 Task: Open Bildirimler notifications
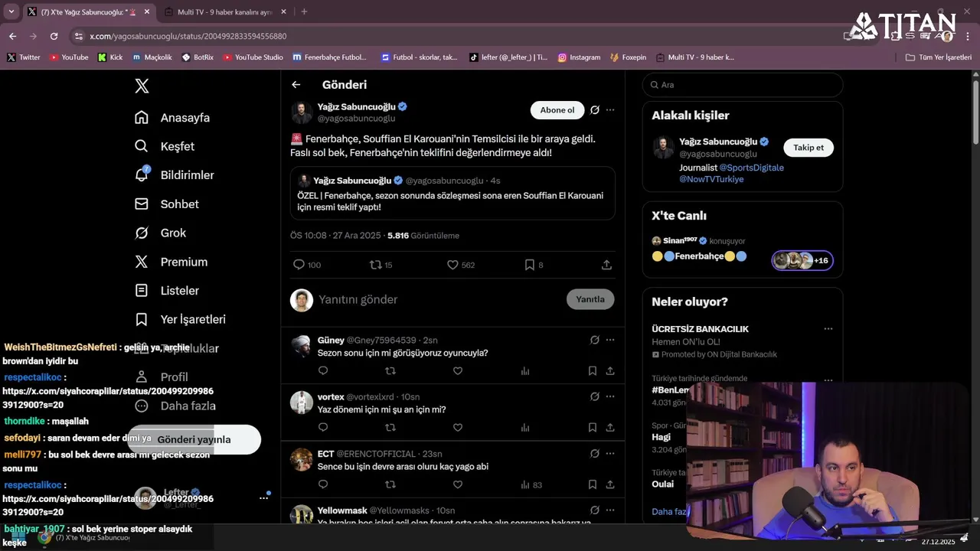point(175,175)
